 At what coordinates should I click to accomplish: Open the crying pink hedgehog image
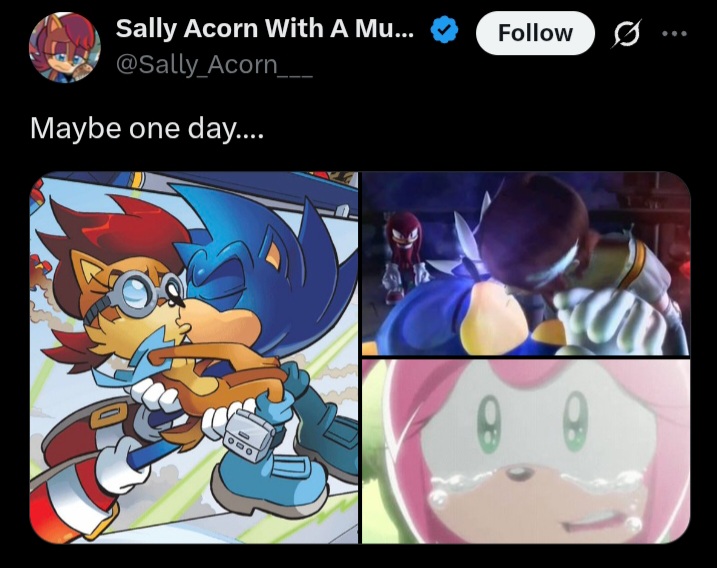click(526, 452)
